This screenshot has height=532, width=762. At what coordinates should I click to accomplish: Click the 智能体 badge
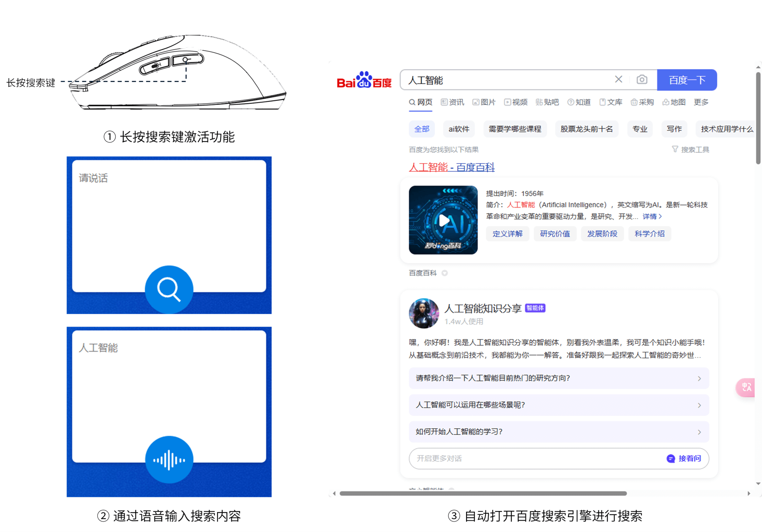535,308
